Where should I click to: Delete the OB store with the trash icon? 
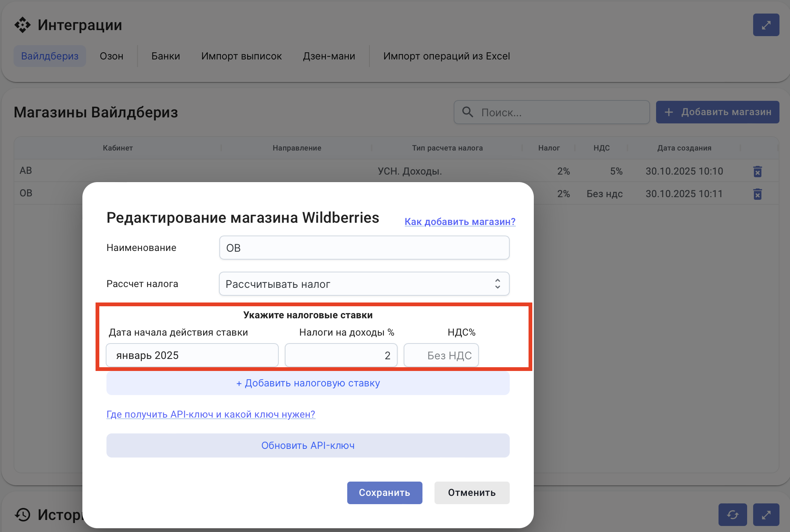click(757, 194)
